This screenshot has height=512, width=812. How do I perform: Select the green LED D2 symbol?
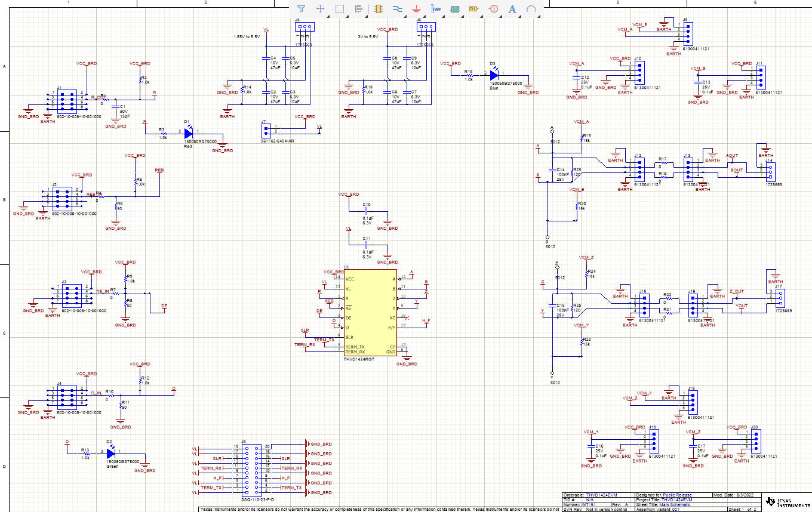tap(110, 453)
